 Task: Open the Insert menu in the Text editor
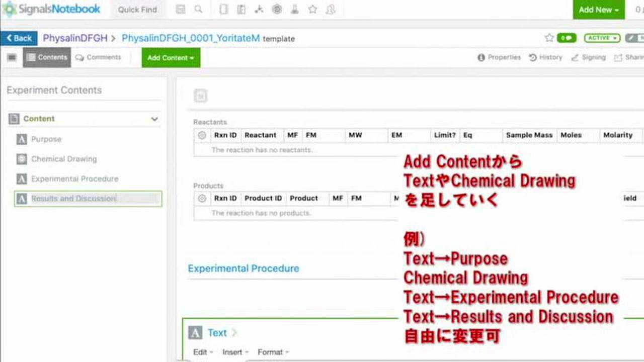coord(233,352)
